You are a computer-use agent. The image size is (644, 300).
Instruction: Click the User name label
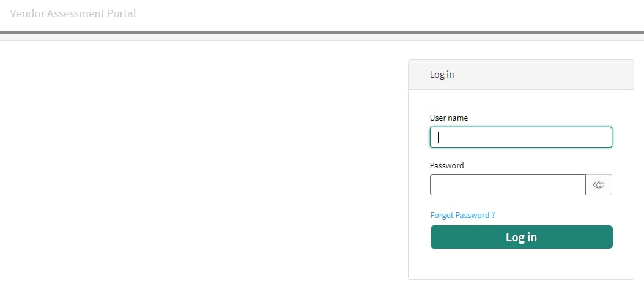click(x=448, y=118)
